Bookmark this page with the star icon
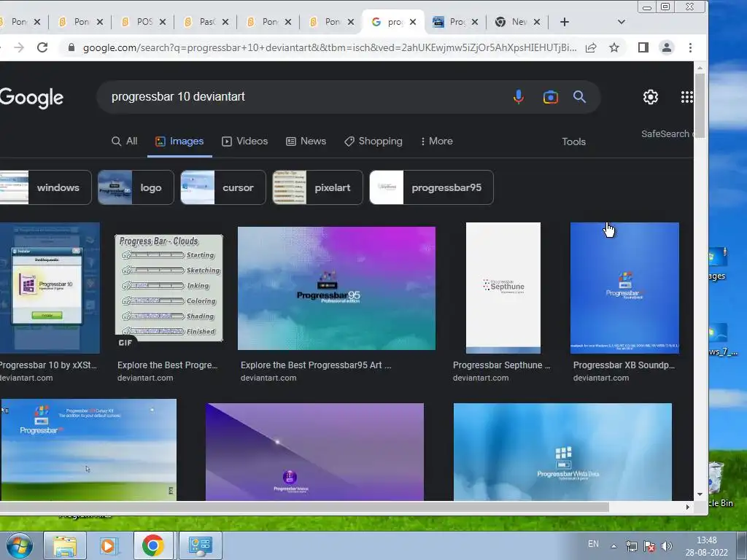The image size is (747, 560). point(614,47)
